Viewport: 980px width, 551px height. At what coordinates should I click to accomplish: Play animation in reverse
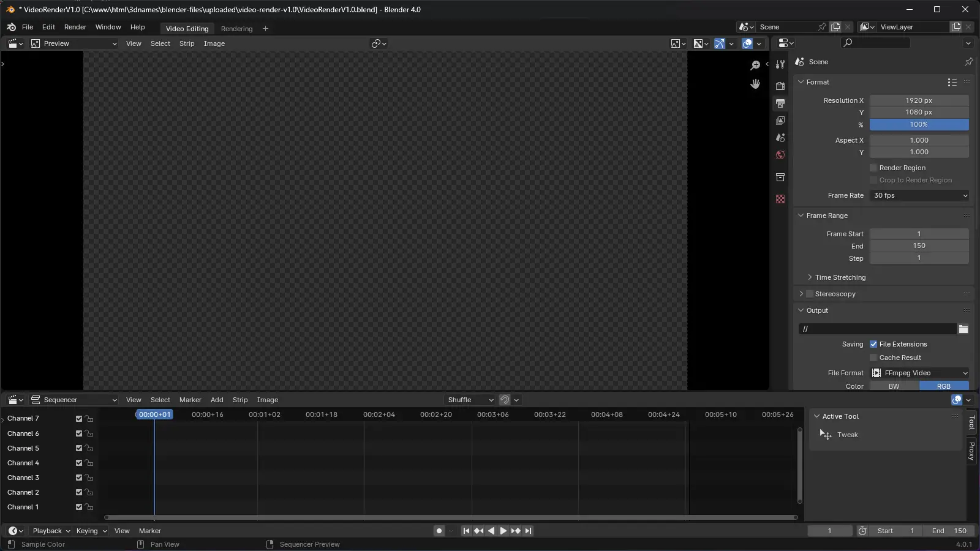point(491,531)
